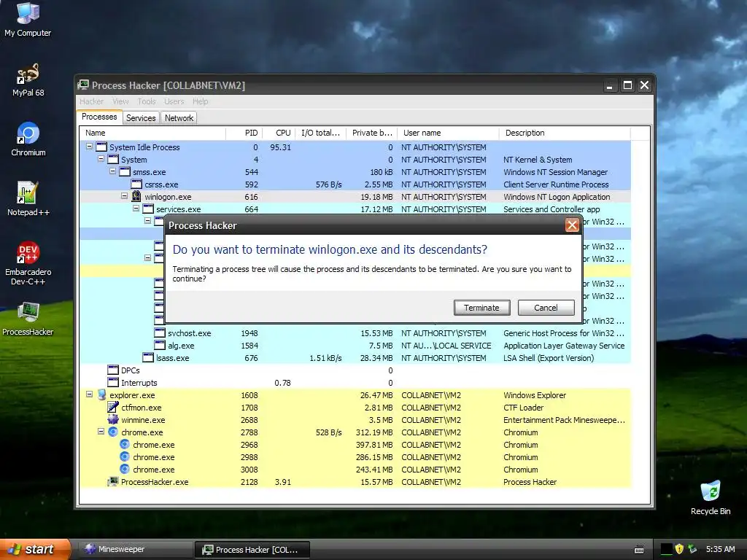Viewport: 747px width, 560px height.
Task: Switch to the Services tab
Action: tap(141, 118)
